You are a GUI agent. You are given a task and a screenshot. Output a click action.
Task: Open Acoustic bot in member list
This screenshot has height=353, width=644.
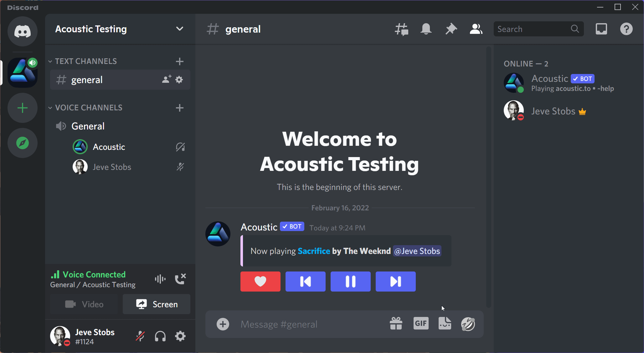point(567,83)
